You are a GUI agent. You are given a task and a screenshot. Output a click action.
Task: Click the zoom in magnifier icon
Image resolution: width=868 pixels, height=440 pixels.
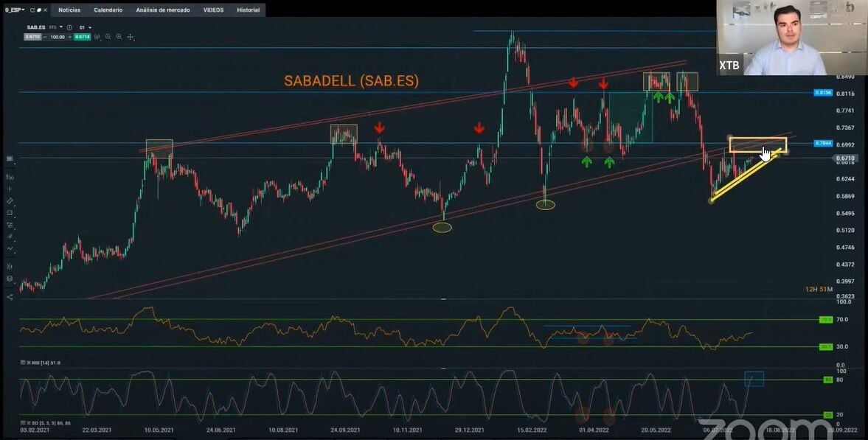pyautogui.click(x=119, y=37)
